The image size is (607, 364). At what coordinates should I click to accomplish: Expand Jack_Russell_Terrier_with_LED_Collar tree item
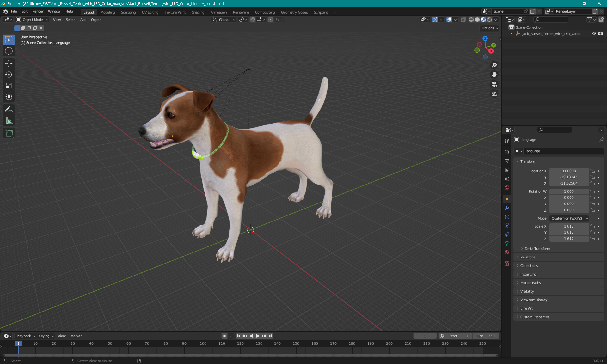coord(512,33)
